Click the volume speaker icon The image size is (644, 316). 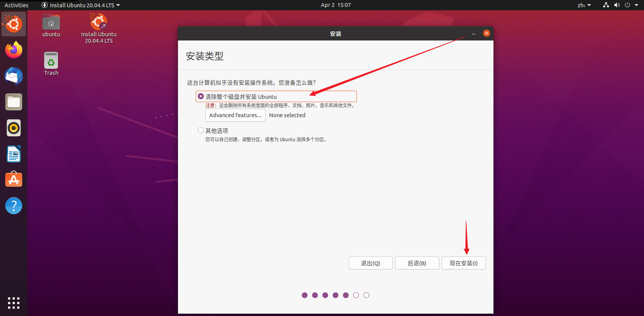(617, 5)
